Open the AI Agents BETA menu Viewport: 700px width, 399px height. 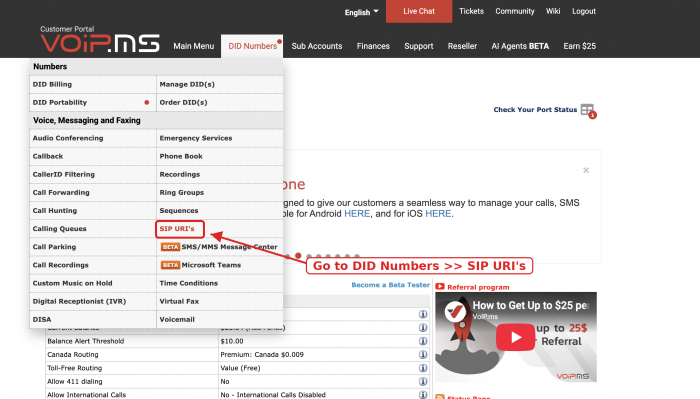(520, 46)
